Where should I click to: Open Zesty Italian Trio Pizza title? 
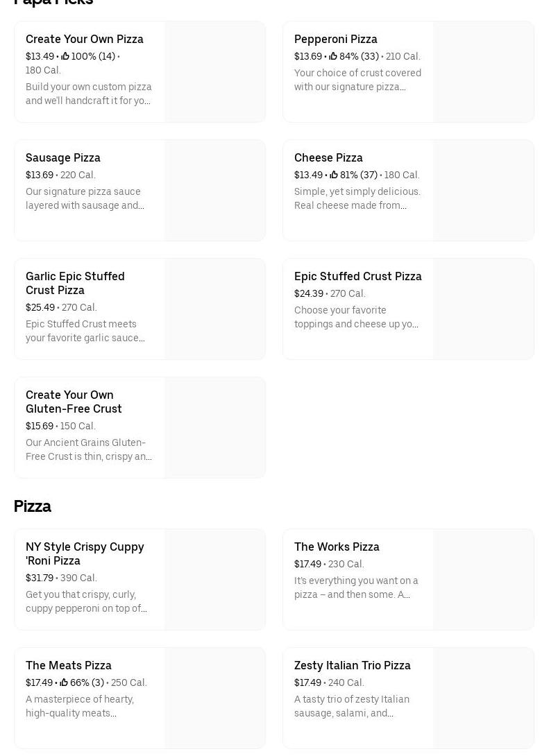click(352, 665)
